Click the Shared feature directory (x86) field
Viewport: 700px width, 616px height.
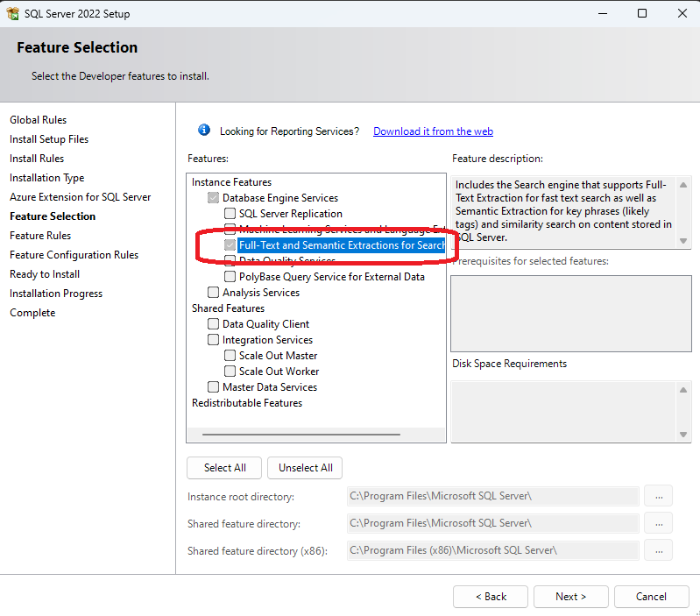(493, 551)
